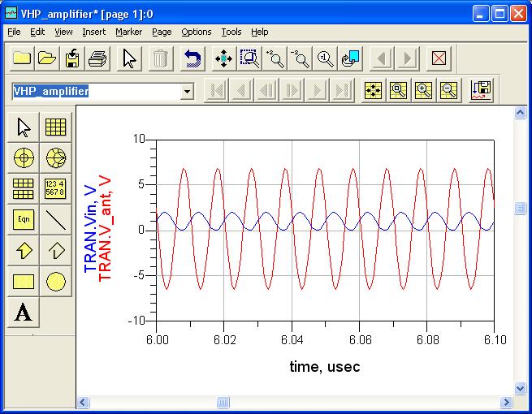Screen dimensions: 532x414
Task: Insert a polar plot
Action: (x=24, y=158)
